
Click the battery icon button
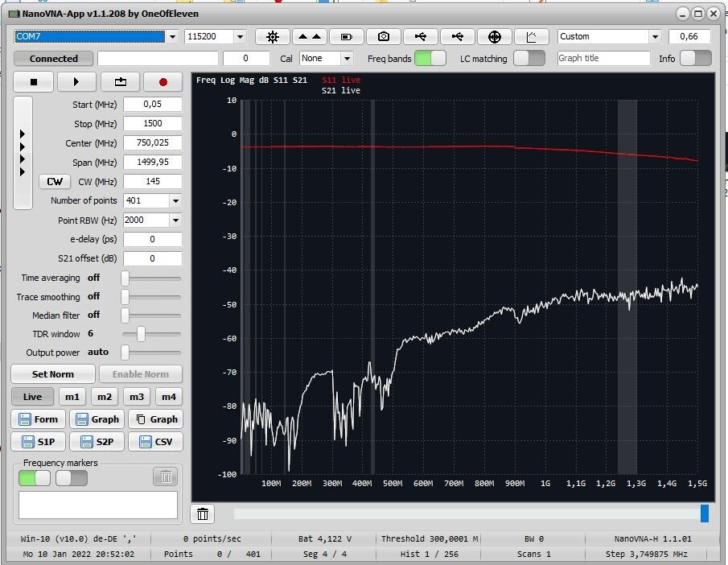347,37
